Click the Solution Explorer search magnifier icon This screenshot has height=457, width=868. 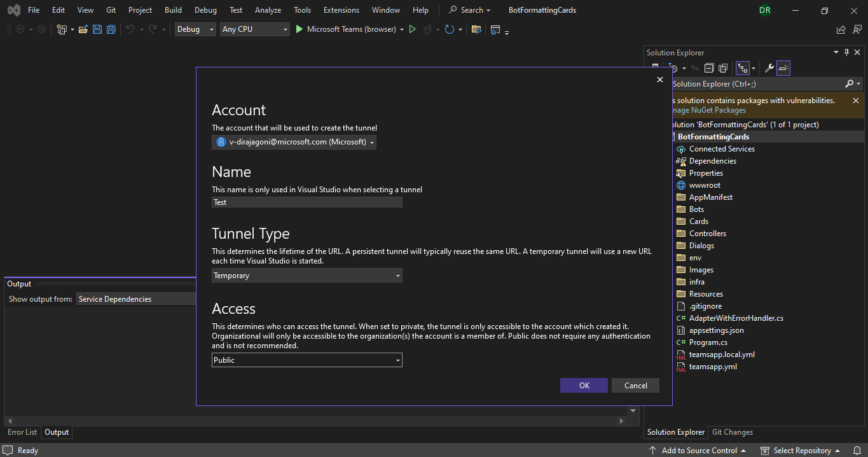click(x=850, y=84)
